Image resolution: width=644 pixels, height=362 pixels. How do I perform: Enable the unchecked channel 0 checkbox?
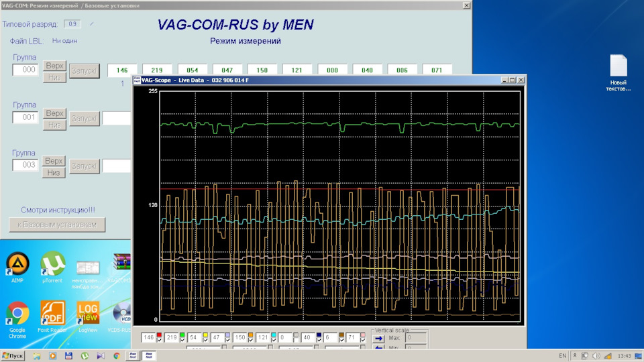click(295, 341)
